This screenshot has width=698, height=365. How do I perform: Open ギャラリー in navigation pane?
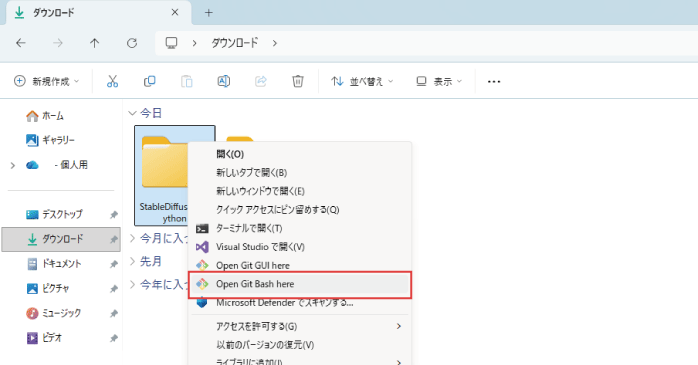(50, 140)
